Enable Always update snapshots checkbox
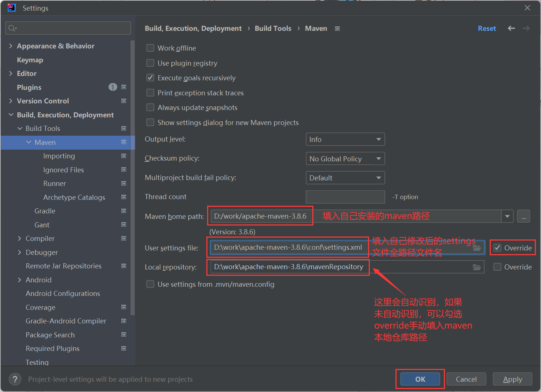 point(150,107)
